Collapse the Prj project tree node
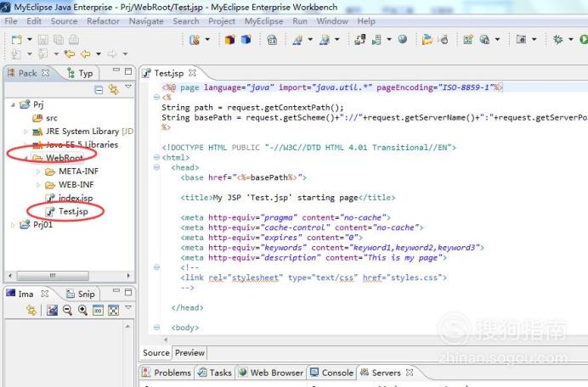This screenshot has width=588, height=387. tap(13, 105)
